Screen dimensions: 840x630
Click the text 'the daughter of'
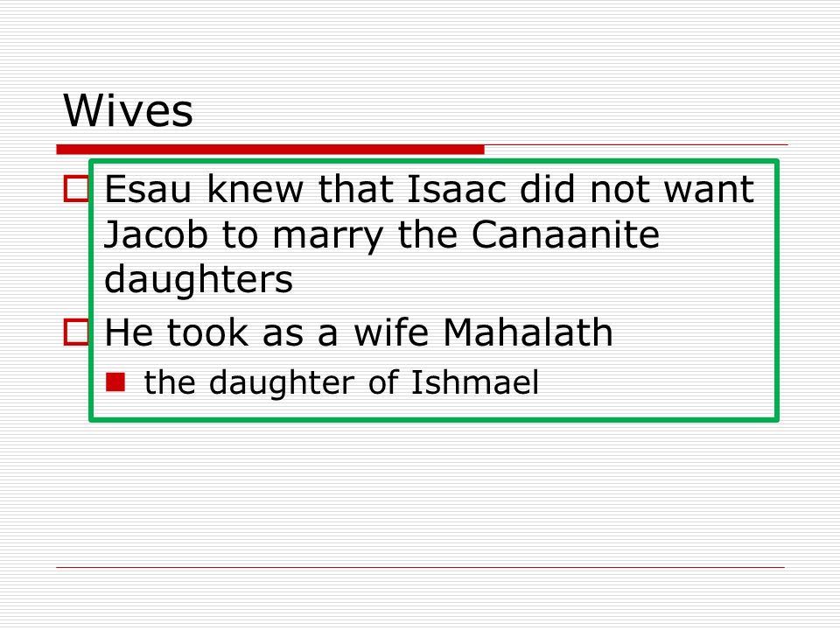pyautogui.click(x=269, y=383)
